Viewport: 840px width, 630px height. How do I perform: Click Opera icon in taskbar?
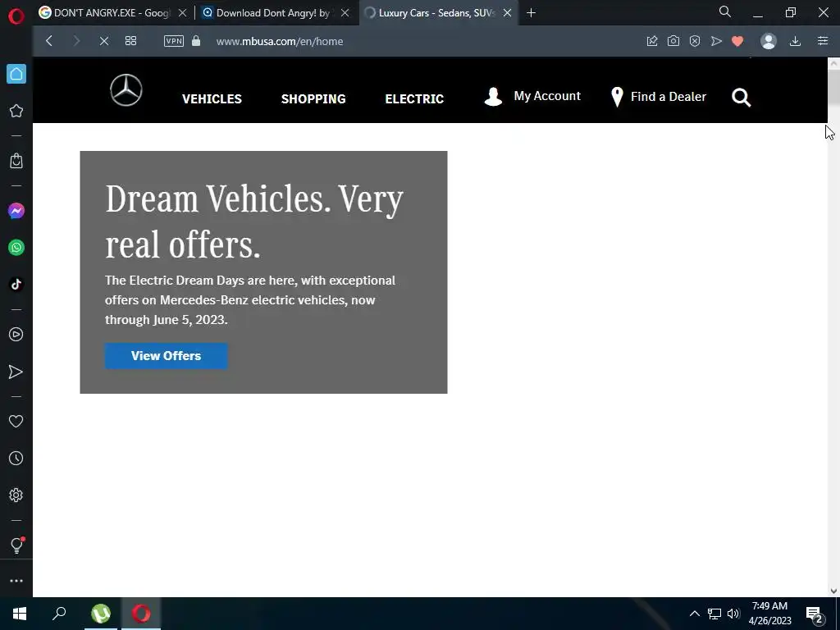pos(141,614)
